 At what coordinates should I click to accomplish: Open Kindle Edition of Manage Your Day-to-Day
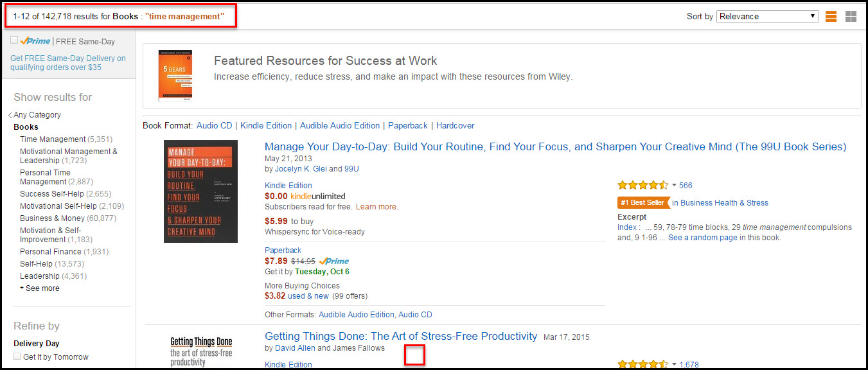pos(288,186)
